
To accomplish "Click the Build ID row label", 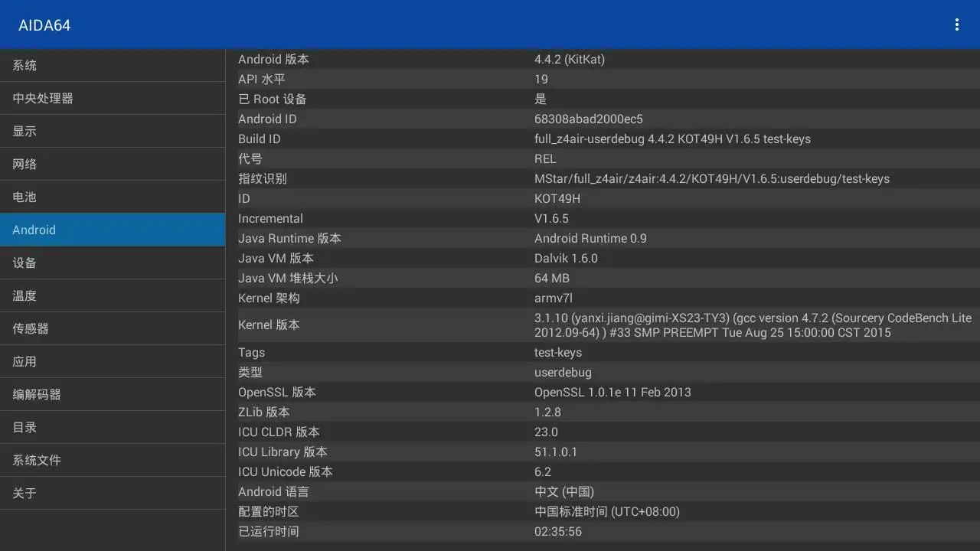I will pyautogui.click(x=260, y=139).
